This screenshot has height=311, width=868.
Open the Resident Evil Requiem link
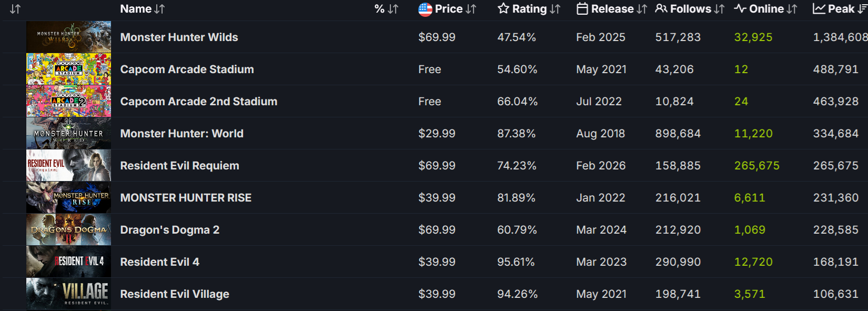[x=179, y=166]
